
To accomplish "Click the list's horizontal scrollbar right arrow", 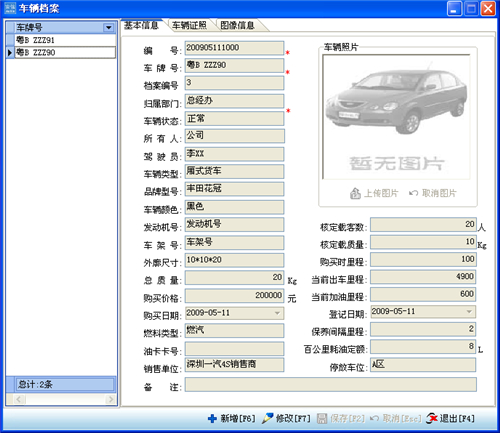I will point(111,399).
